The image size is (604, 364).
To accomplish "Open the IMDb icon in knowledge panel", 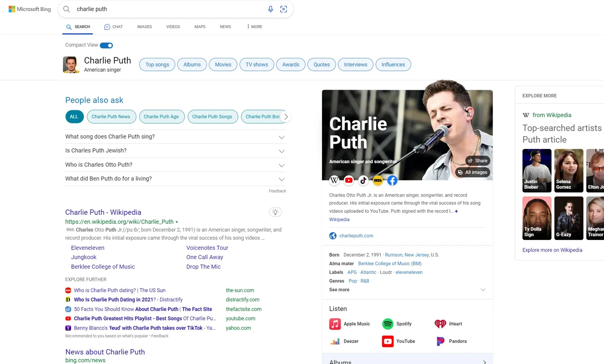I will click(378, 180).
